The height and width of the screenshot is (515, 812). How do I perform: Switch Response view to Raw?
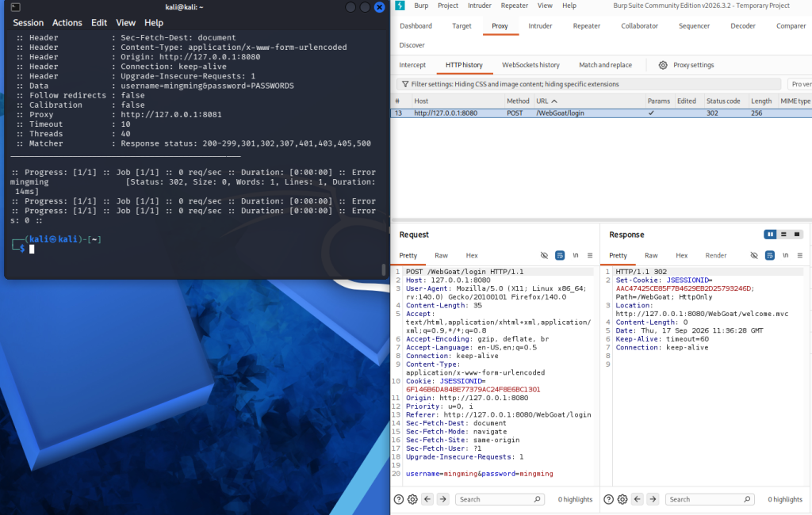651,256
